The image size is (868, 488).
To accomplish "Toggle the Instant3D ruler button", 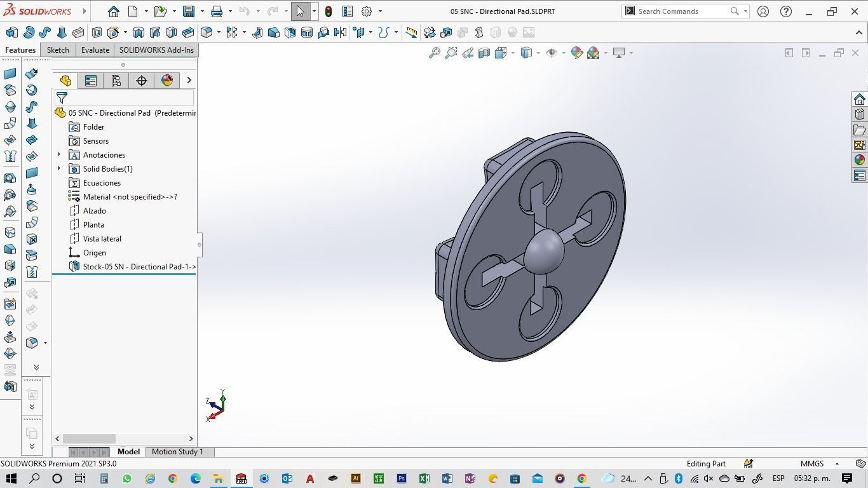I will 412,32.
